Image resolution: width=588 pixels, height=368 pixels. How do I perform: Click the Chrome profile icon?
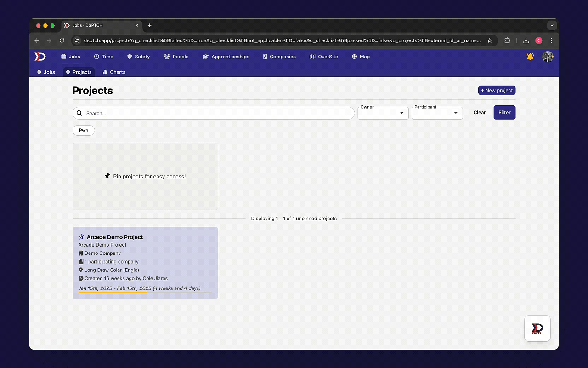(x=539, y=40)
